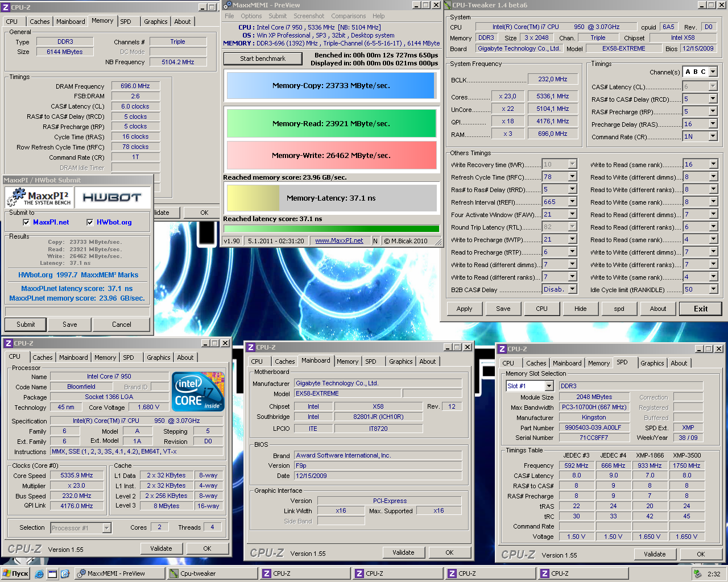Click the Cores multiplier x 23,0 field
The image size is (728, 582).
click(507, 96)
